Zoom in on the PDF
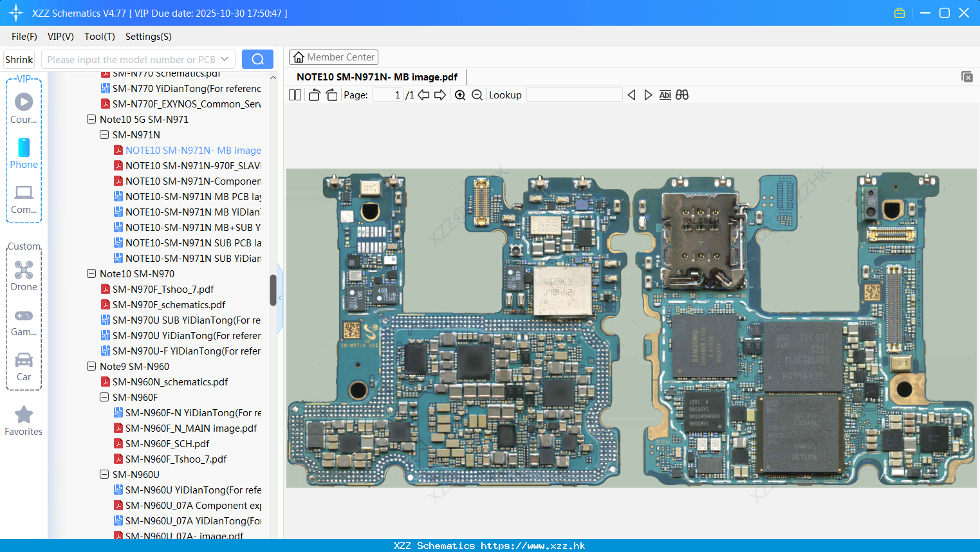 pyautogui.click(x=460, y=95)
